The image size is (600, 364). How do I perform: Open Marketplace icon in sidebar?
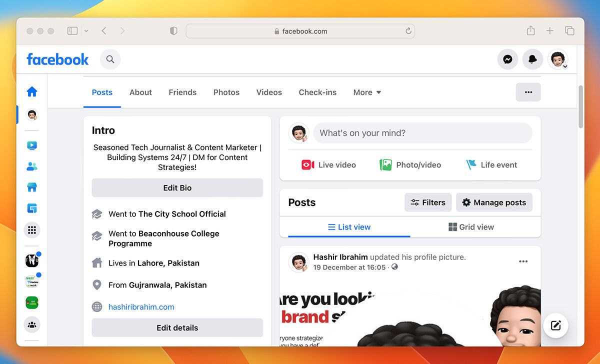click(32, 187)
